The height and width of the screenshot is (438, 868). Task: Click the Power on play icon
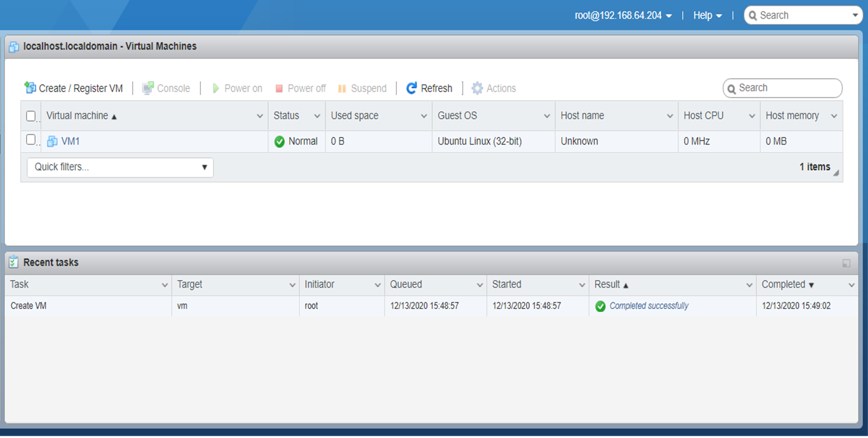tap(216, 88)
